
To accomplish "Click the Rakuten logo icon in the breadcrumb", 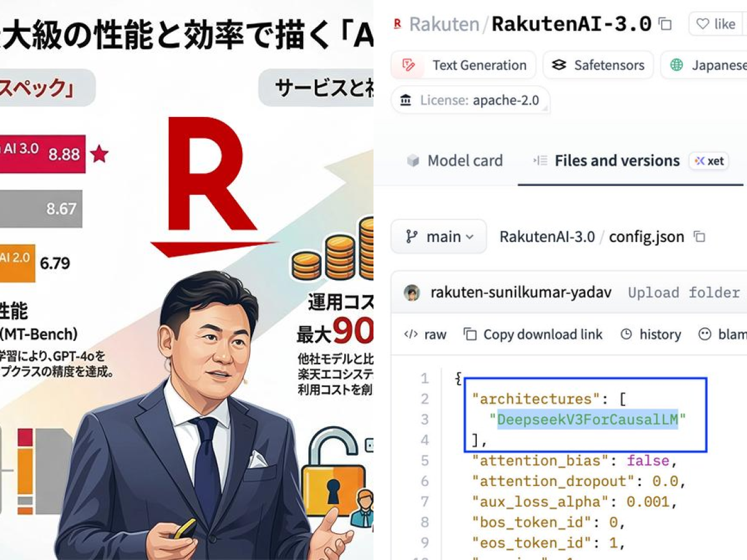I will (x=397, y=23).
